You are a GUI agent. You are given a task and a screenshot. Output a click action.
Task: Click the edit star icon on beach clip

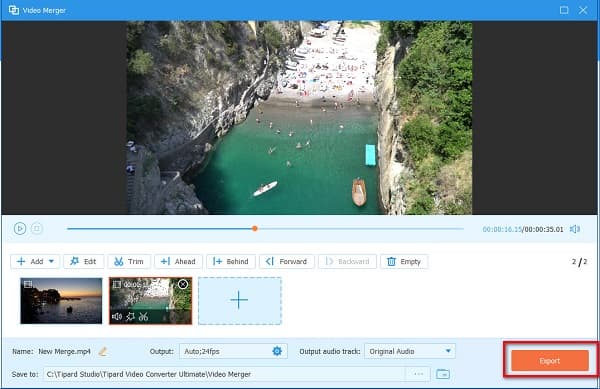click(130, 316)
